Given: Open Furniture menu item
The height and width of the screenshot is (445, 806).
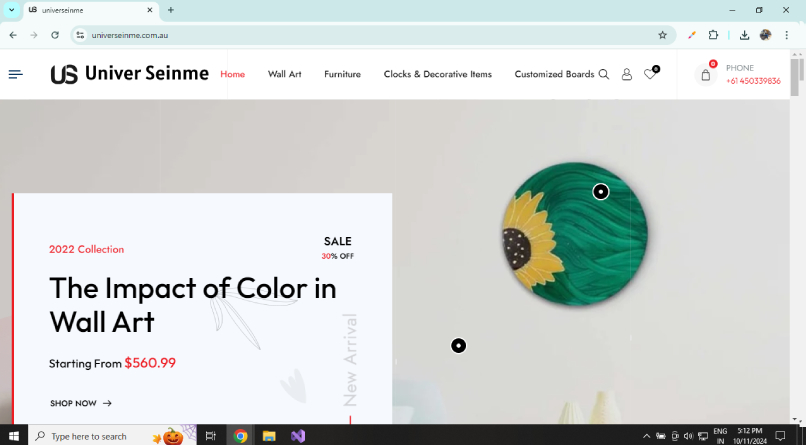Looking at the screenshot, I should [x=342, y=74].
